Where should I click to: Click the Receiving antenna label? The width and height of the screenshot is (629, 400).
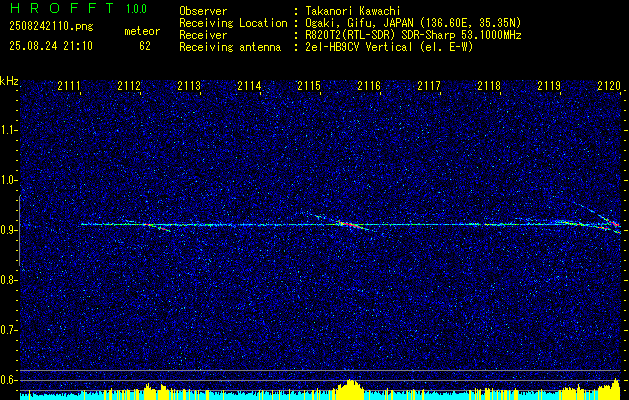click(230, 47)
